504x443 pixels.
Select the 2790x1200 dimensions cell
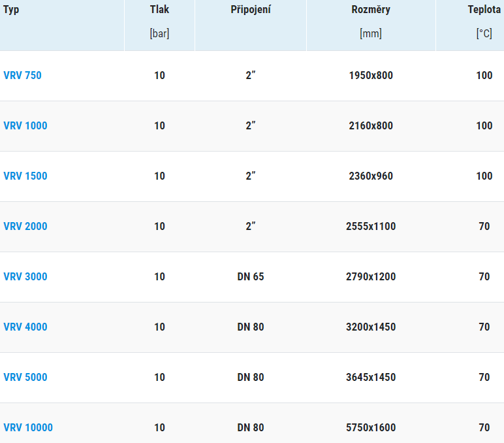click(x=371, y=276)
